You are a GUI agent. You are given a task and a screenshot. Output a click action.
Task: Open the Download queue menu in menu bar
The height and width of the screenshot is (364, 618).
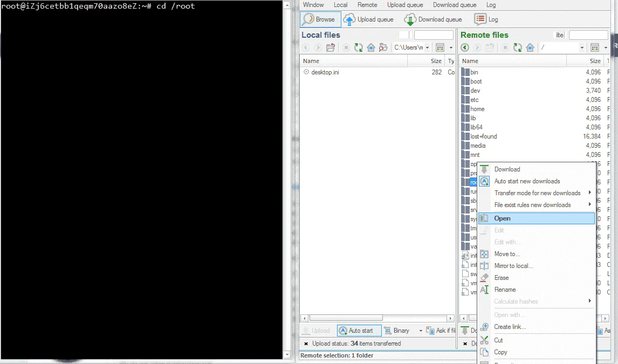(x=455, y=5)
